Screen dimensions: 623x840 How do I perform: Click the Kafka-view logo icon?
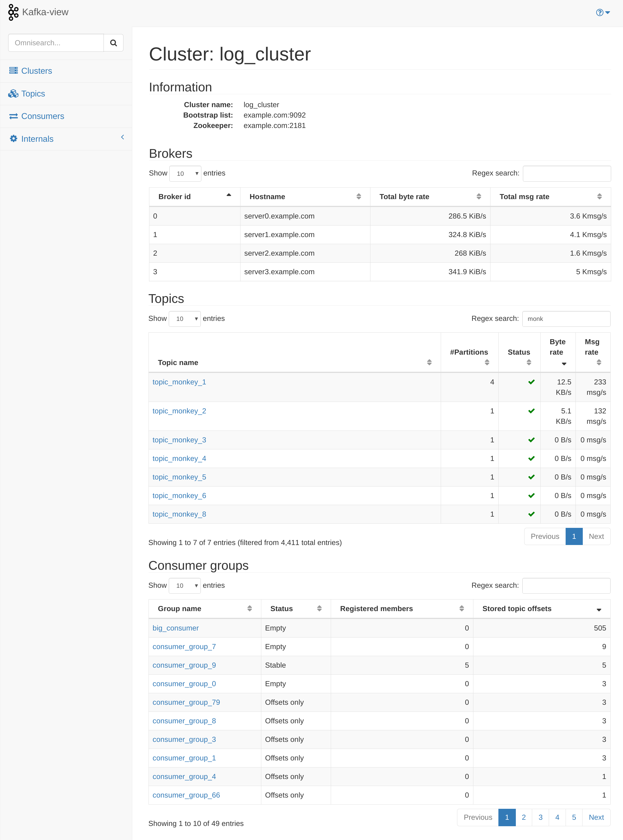[13, 12]
